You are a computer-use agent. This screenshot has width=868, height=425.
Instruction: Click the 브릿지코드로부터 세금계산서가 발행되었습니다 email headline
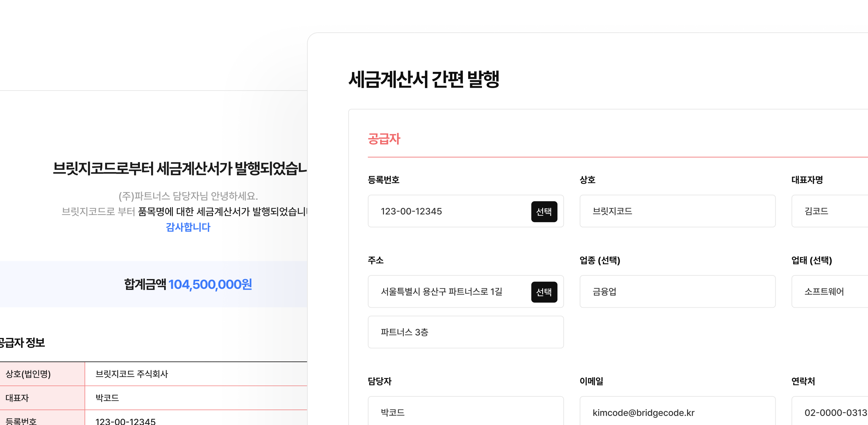180,168
